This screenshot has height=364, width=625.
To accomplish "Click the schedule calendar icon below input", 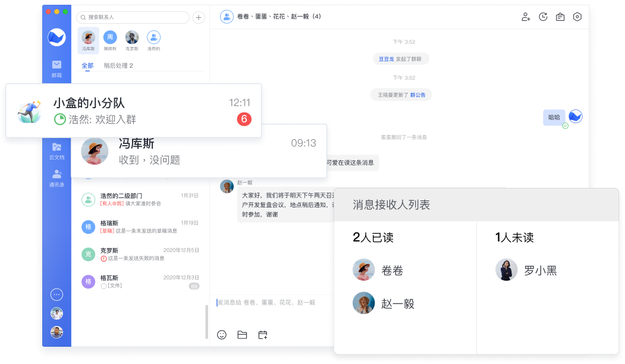I will 262,335.
